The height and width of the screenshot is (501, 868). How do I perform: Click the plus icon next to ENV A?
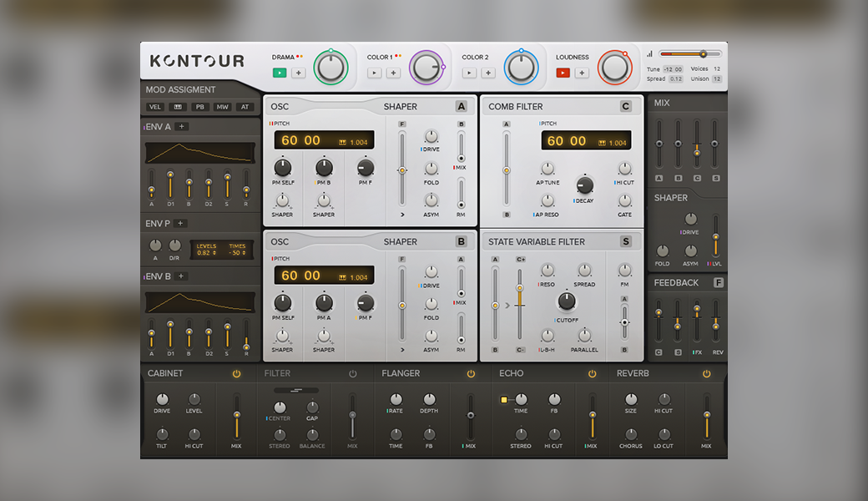182,126
